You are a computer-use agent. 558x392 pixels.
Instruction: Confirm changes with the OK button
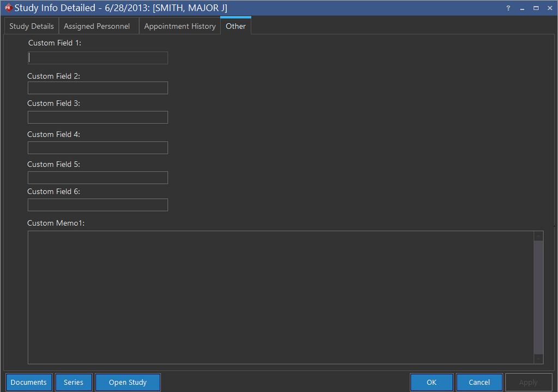tap(432, 382)
